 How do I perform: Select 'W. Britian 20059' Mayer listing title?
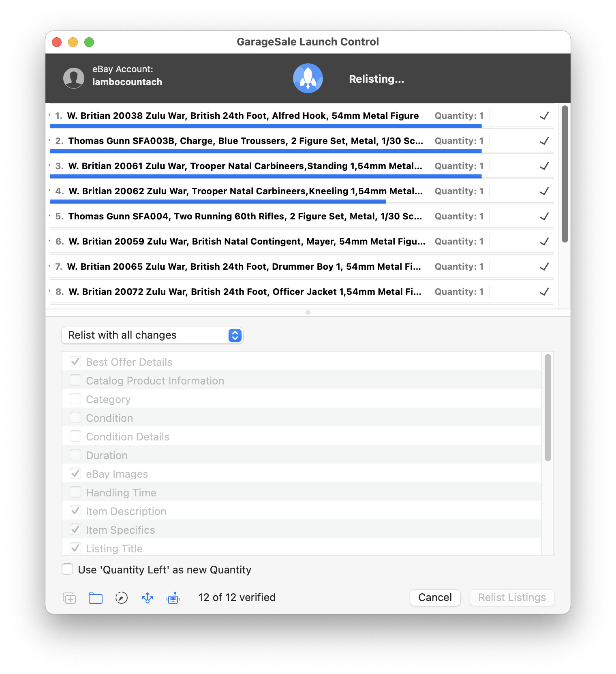coord(247,241)
